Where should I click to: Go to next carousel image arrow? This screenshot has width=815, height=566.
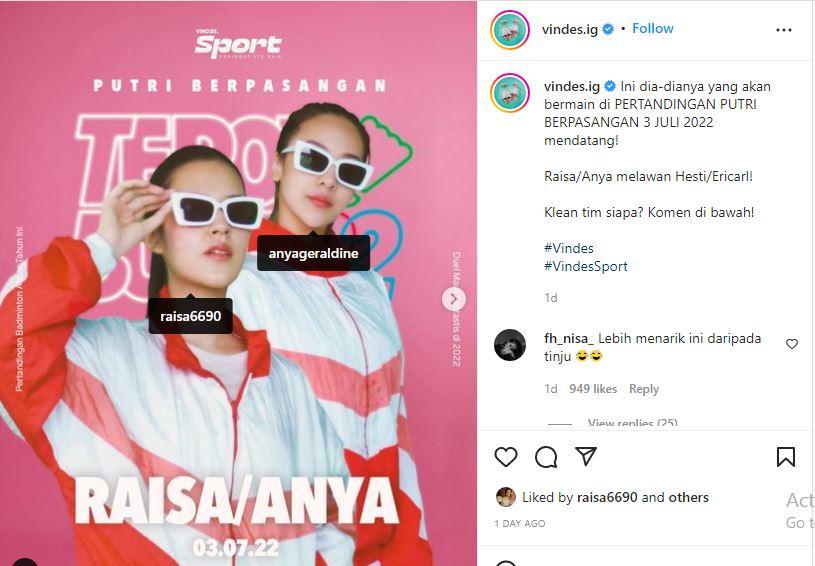click(x=454, y=299)
